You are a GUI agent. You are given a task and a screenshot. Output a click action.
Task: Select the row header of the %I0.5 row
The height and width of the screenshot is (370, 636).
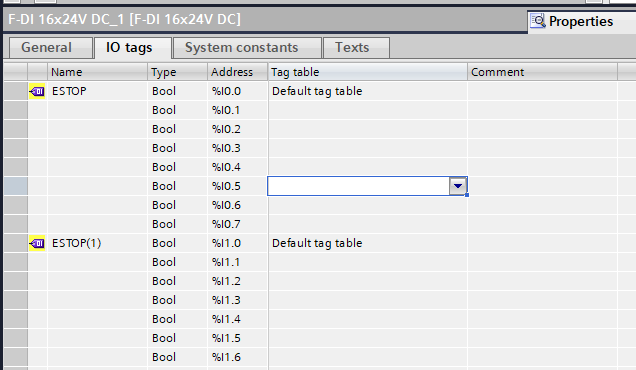point(16,186)
